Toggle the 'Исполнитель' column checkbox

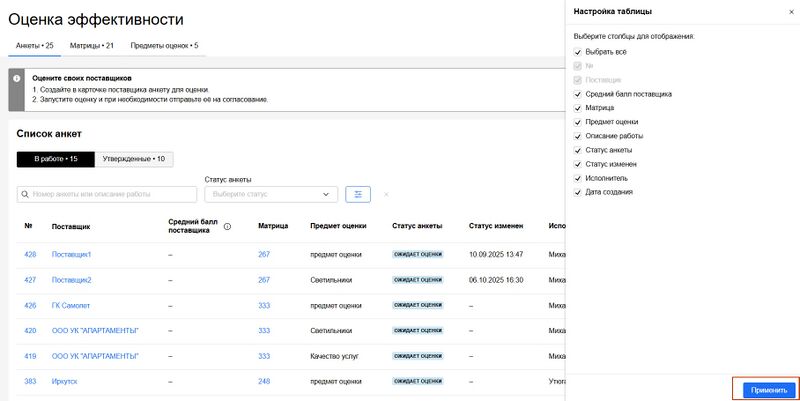(578, 178)
